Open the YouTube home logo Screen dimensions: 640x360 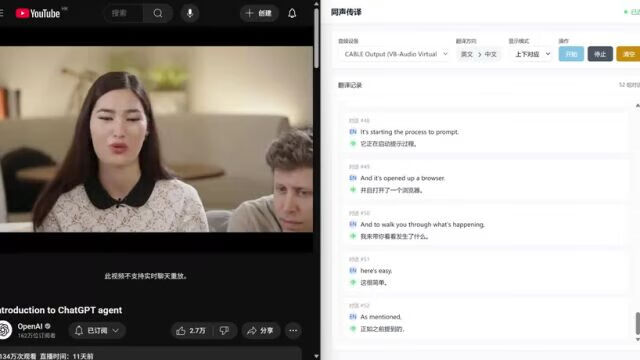[38, 13]
